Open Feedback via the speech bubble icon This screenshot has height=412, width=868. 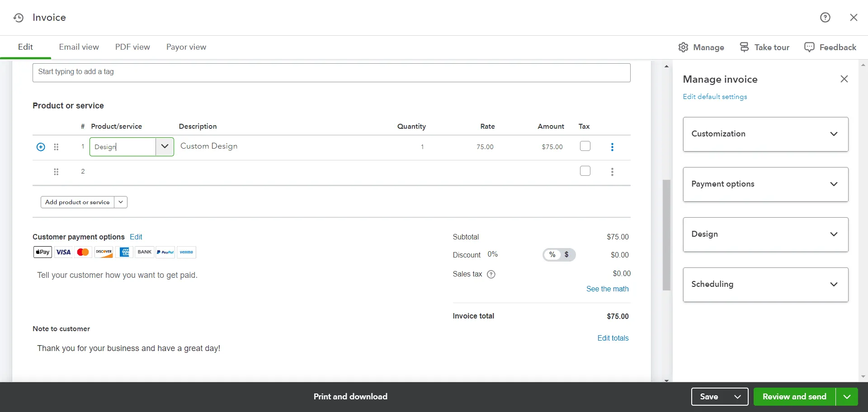point(810,47)
